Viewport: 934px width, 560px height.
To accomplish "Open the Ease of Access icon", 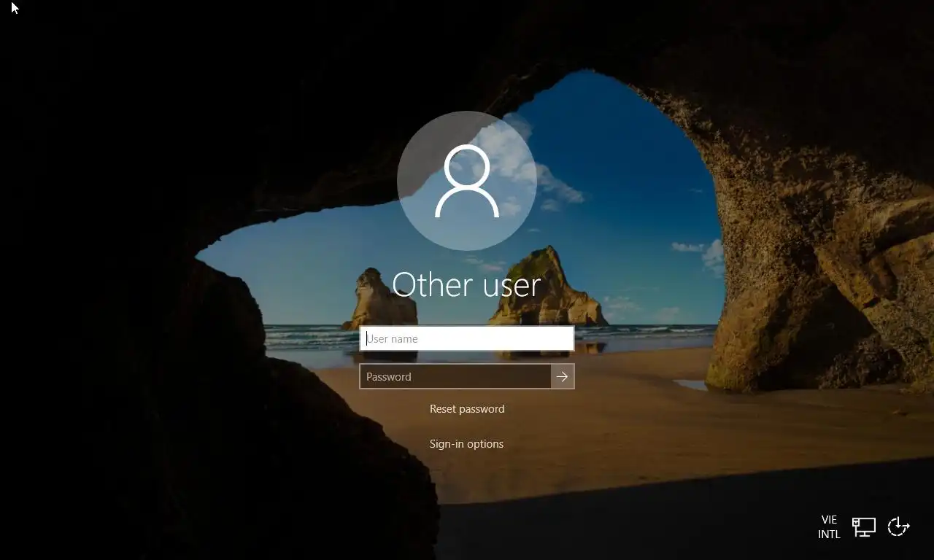I will (x=899, y=527).
